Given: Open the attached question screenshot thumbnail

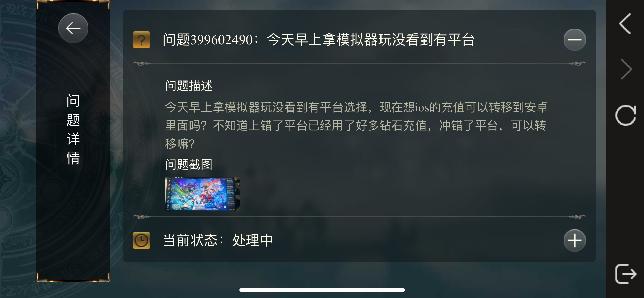Looking at the screenshot, I should (202, 194).
